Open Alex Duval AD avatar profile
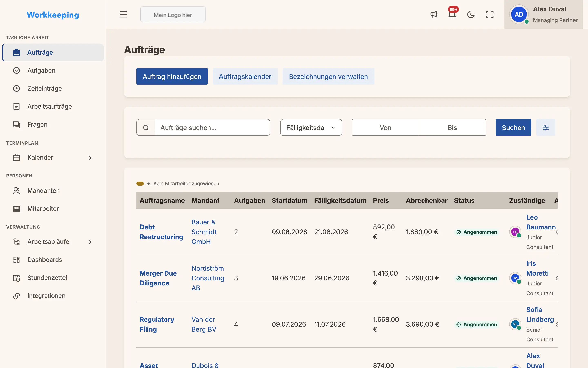 [519, 14]
